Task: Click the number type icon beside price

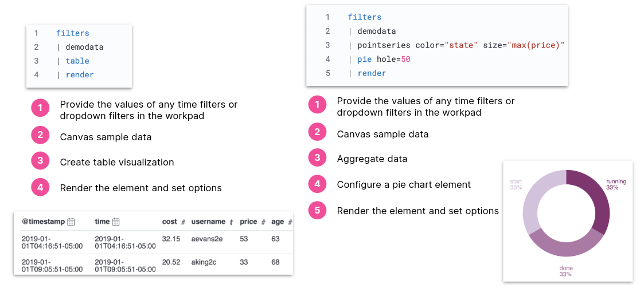Action: pos(263,222)
